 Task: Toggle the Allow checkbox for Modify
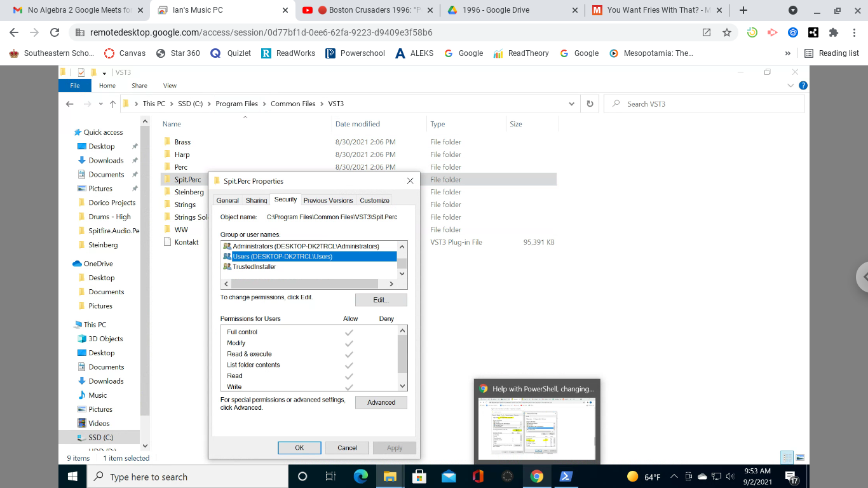[349, 342]
